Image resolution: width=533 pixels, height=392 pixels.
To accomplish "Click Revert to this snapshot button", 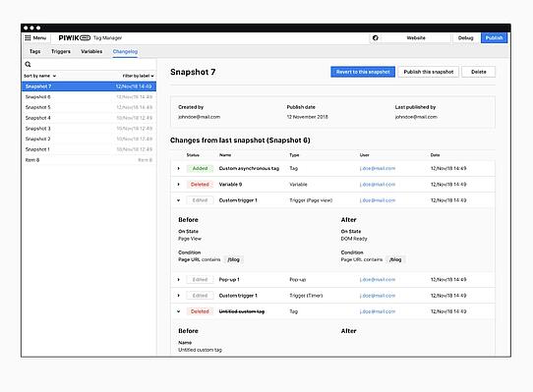I will (363, 72).
